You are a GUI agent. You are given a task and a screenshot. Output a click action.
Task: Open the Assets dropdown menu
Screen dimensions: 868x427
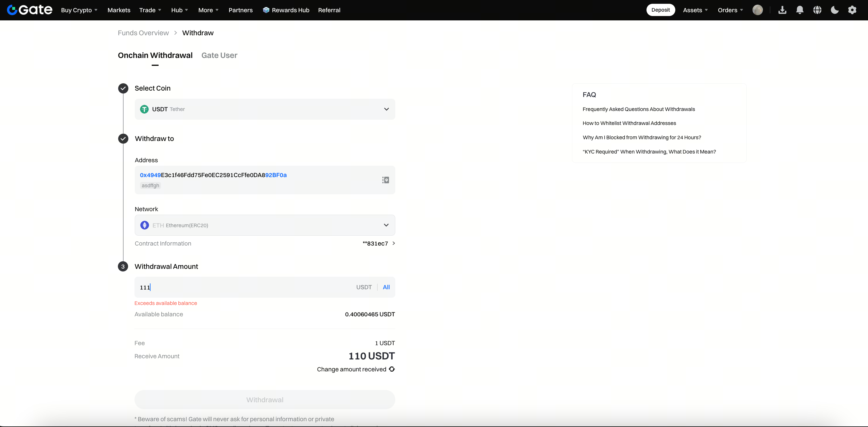[x=695, y=10]
